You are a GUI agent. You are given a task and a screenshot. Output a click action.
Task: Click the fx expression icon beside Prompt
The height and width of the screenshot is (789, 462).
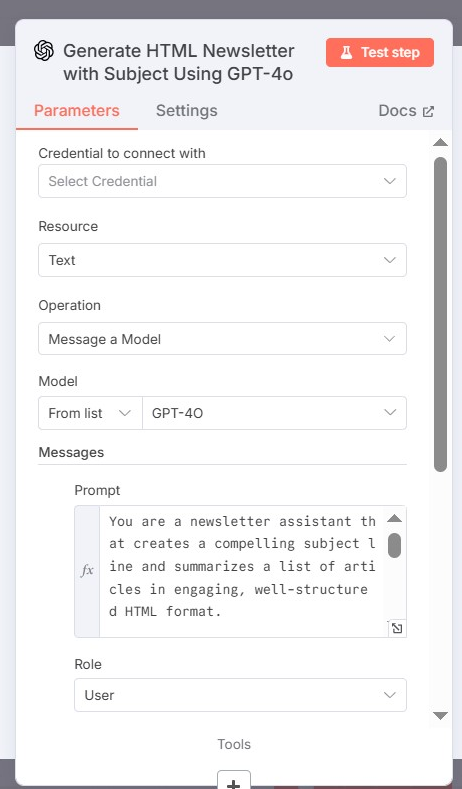(x=87, y=571)
